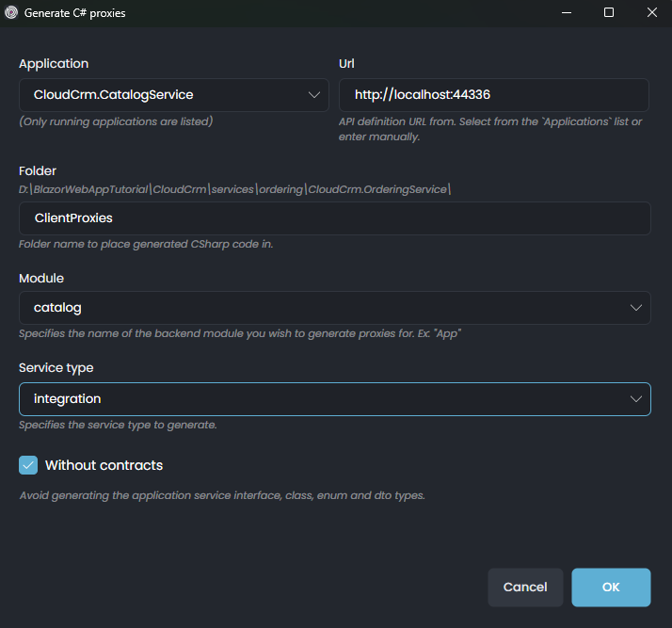Click the app logo icon in title bar
Viewport: 672px width, 628px height.
[x=11, y=13]
